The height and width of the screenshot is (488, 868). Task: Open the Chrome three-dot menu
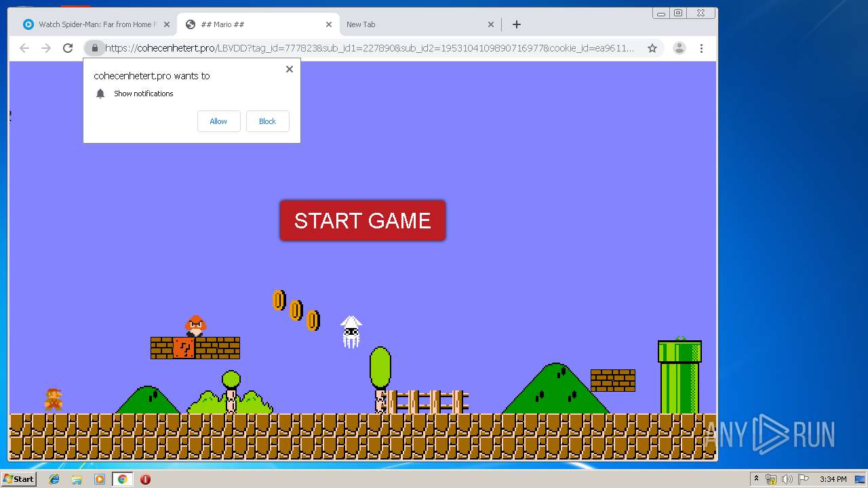point(701,48)
